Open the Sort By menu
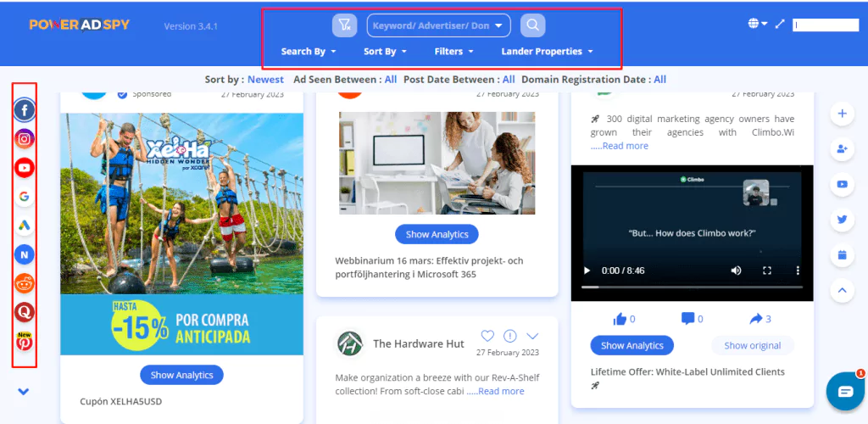868x424 pixels. (385, 52)
